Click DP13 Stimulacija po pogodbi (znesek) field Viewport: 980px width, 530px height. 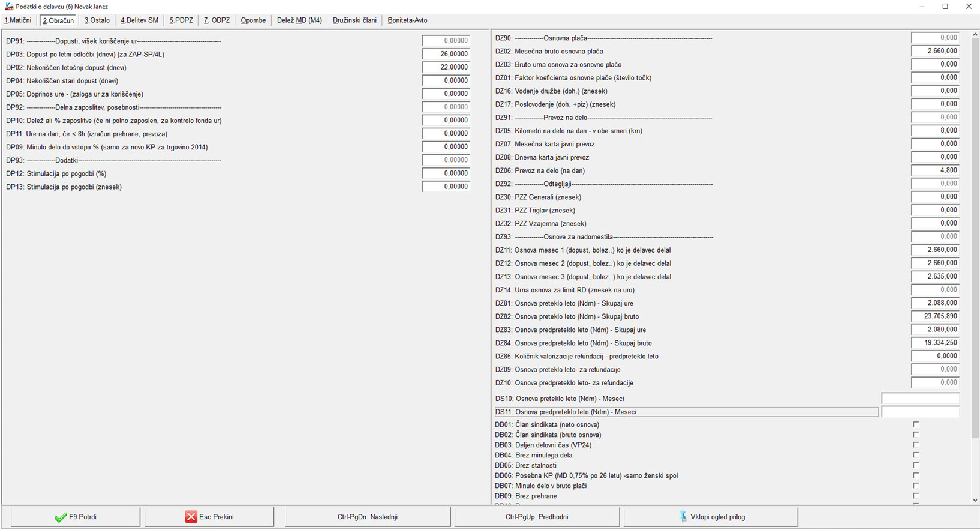point(446,186)
